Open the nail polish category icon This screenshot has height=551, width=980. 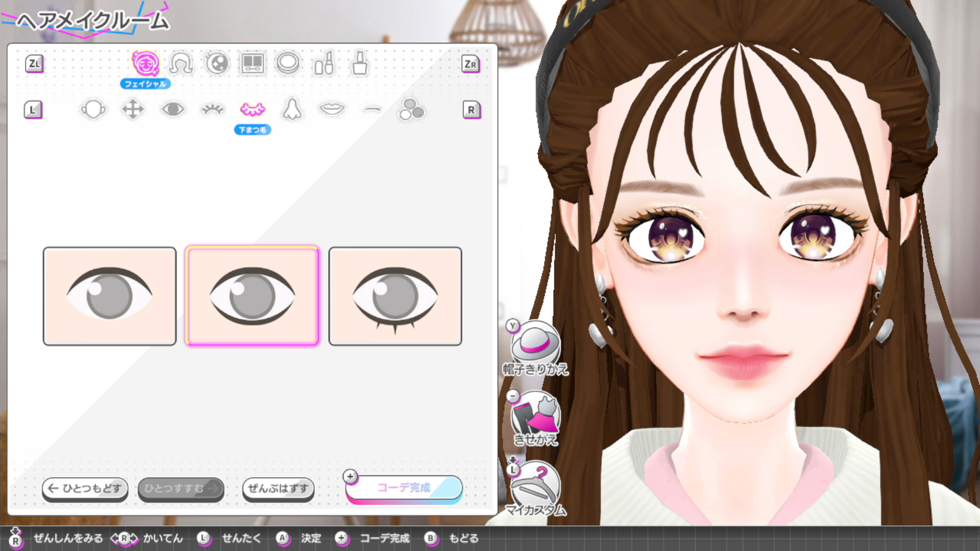point(360,64)
